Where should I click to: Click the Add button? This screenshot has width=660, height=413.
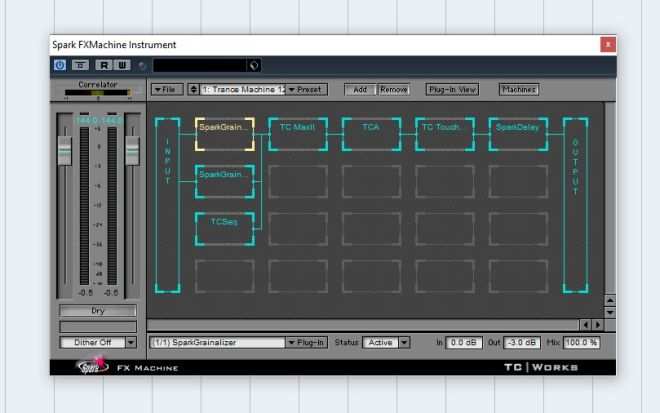[360, 90]
